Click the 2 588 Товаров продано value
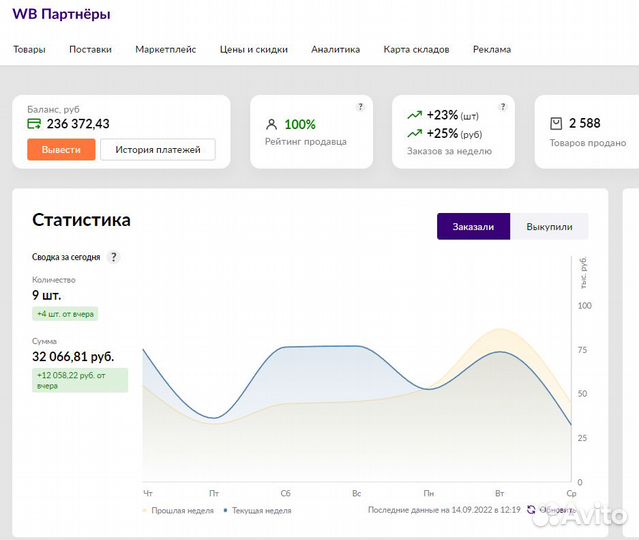Viewport: 639px width, 540px height. click(x=584, y=123)
